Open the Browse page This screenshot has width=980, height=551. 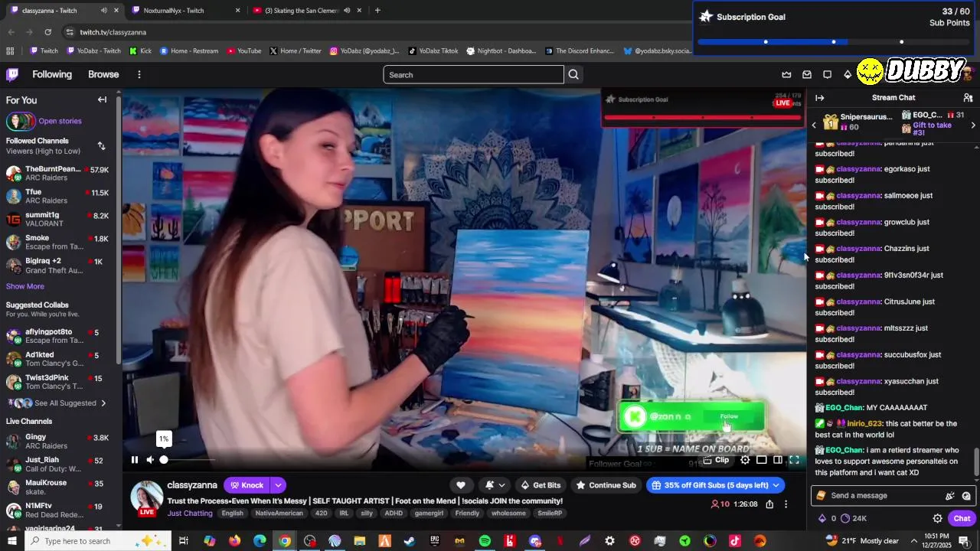(103, 74)
